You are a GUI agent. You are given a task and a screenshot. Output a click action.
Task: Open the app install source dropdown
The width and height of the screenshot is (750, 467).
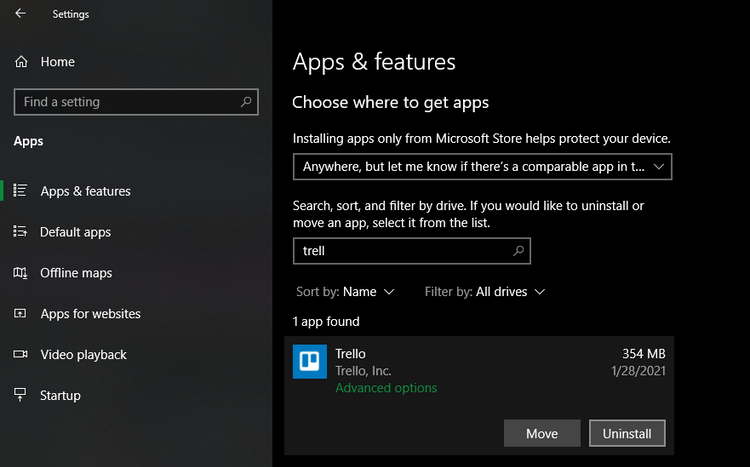pos(482,167)
